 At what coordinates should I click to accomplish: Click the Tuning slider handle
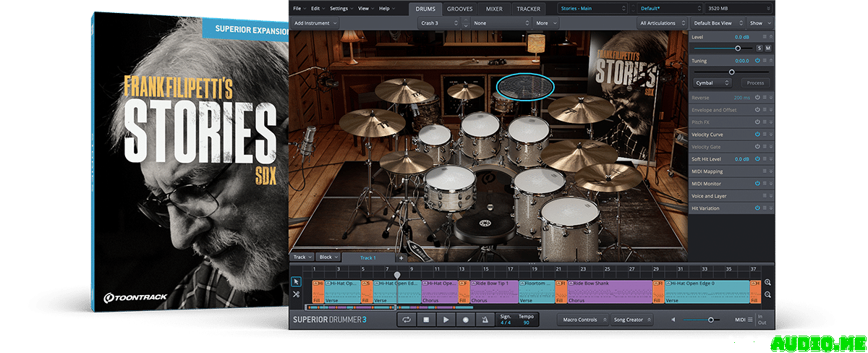pos(731,72)
